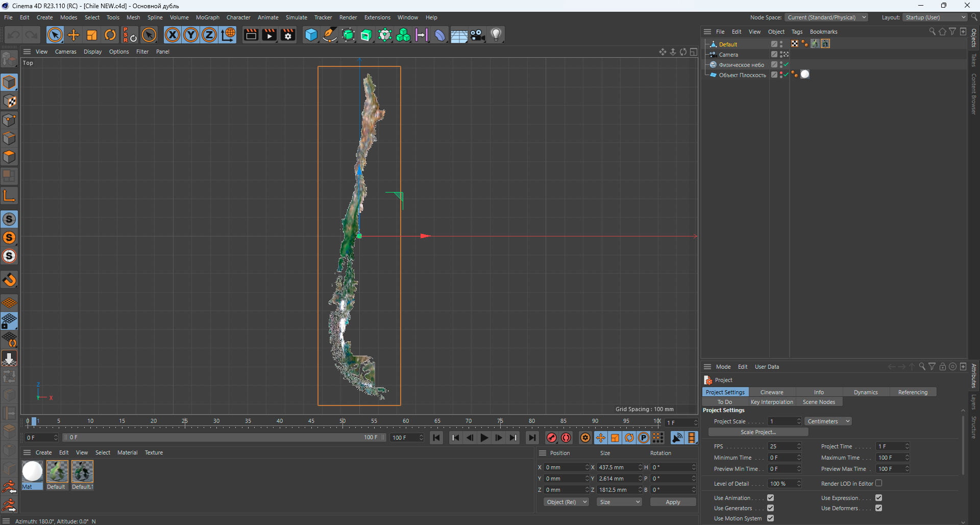Open the viewport Cameras menu
This screenshot has height=525, width=980.
[65, 52]
